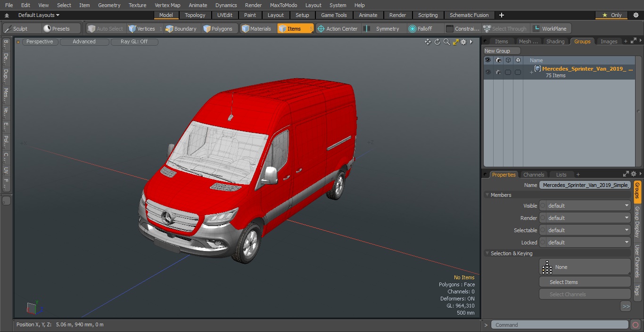Toggle render camera for Mercedes Sprinter group

coord(498,72)
